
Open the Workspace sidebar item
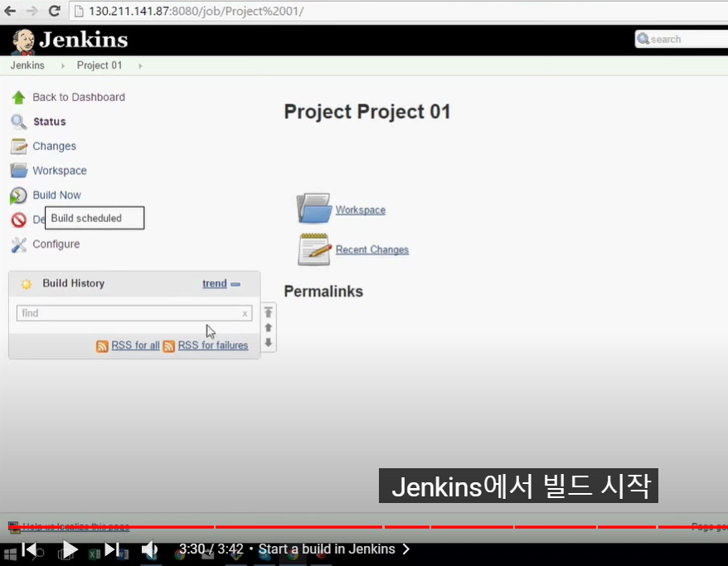click(60, 171)
